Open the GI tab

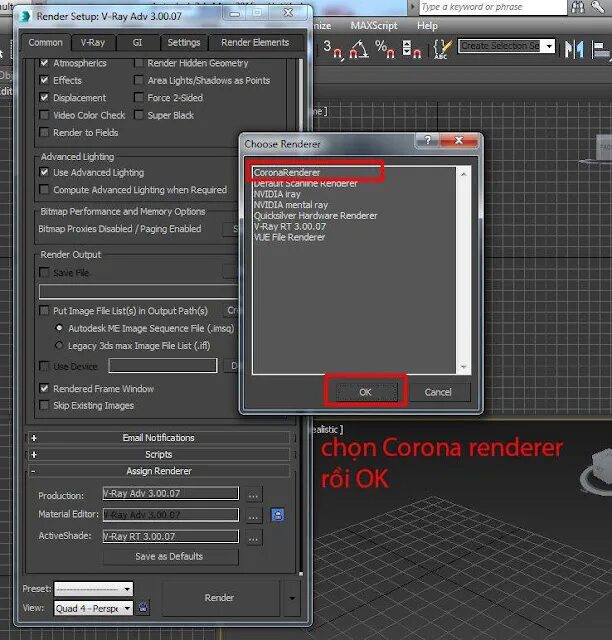click(137, 43)
